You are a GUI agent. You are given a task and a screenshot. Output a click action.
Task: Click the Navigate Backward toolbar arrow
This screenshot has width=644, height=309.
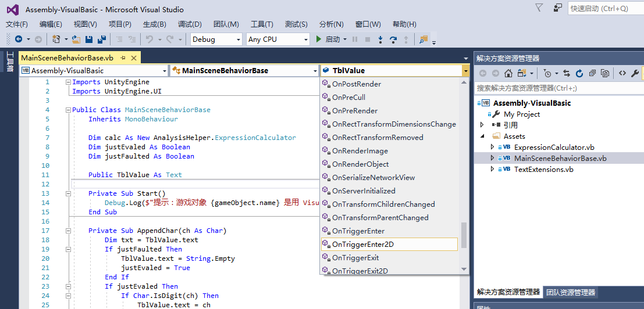click(19, 39)
